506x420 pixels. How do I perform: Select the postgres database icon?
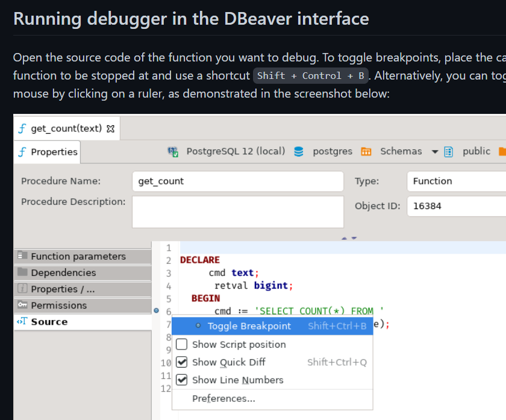(x=299, y=151)
